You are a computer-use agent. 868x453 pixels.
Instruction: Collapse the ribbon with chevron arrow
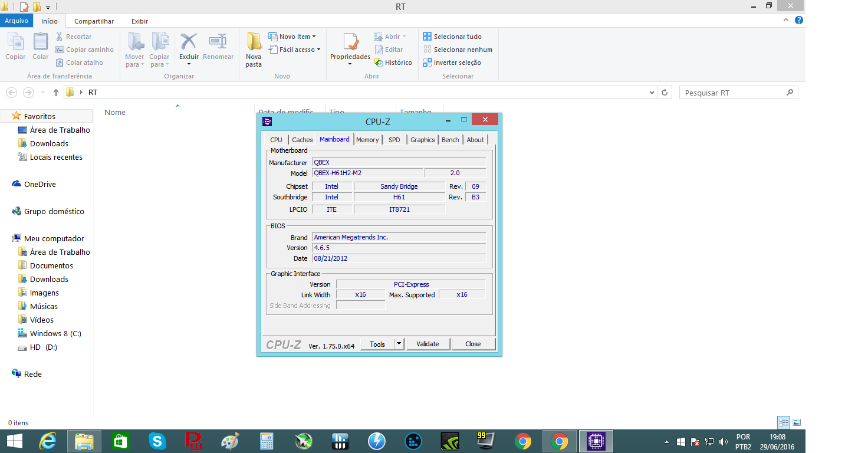787,21
